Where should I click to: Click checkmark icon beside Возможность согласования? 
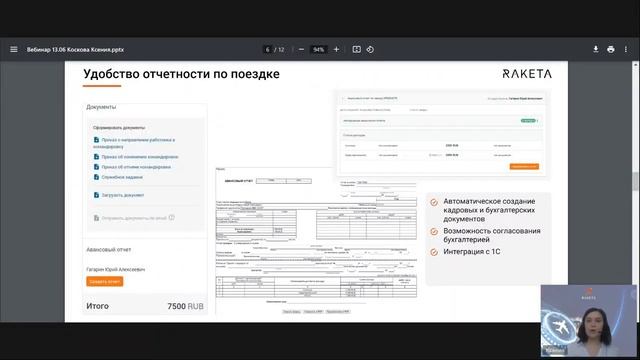tap(434, 231)
